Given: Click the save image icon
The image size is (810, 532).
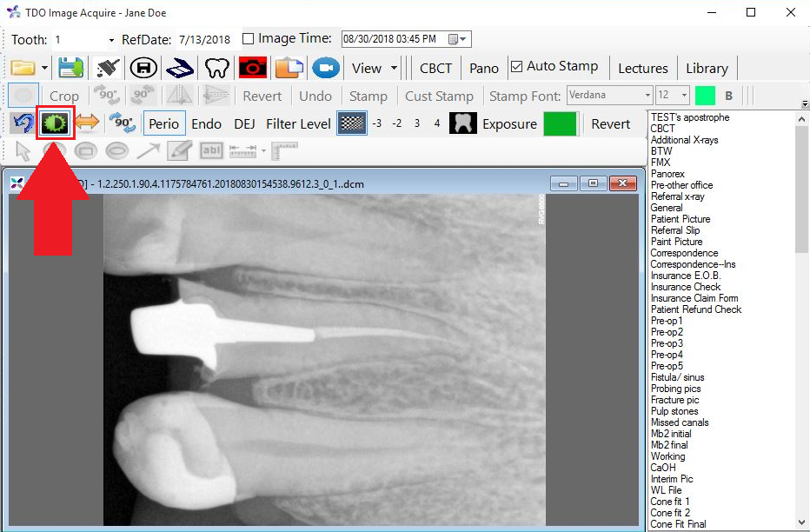Looking at the screenshot, I should 70,67.
